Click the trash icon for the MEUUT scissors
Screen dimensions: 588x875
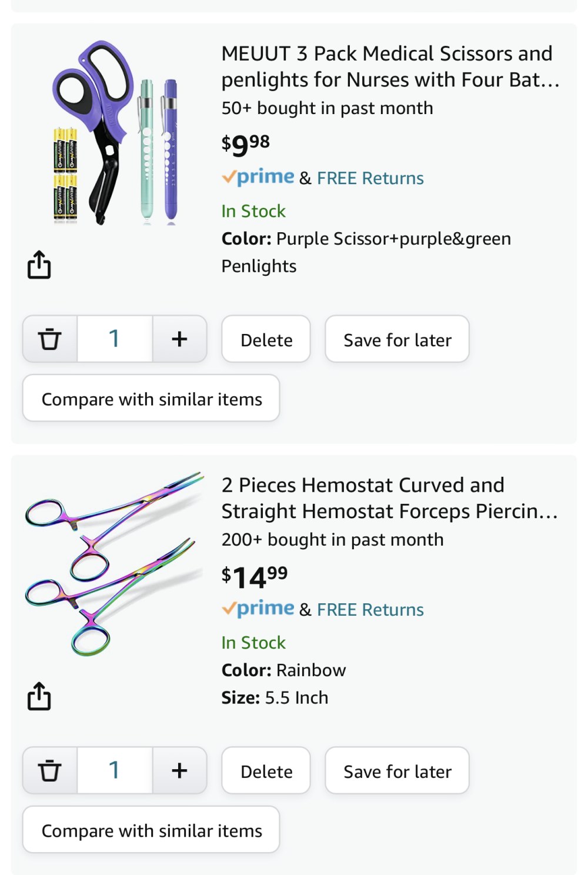point(50,339)
